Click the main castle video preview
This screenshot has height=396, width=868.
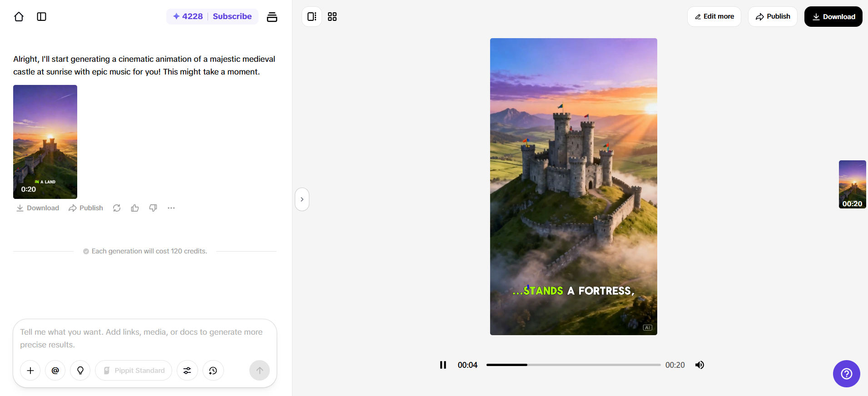574,187
